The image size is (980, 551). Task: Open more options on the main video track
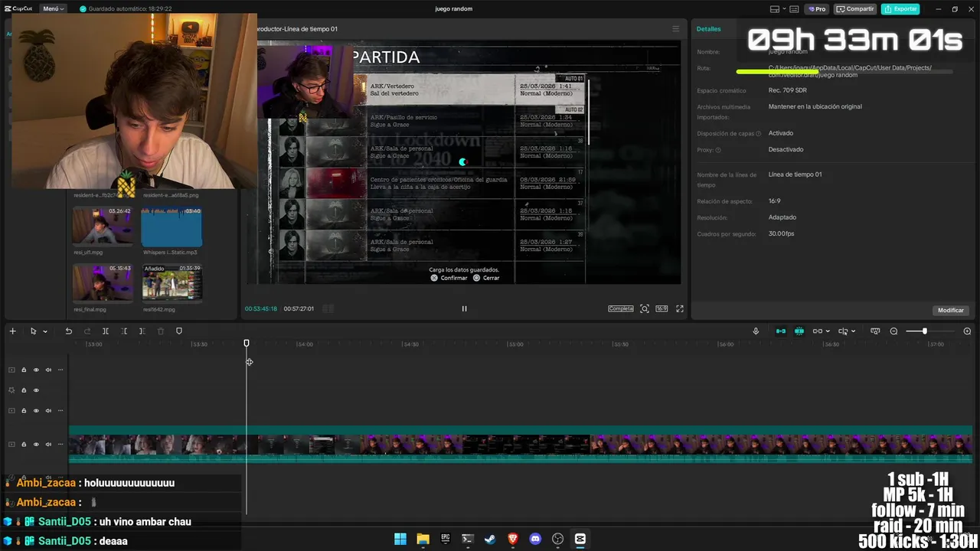click(60, 444)
